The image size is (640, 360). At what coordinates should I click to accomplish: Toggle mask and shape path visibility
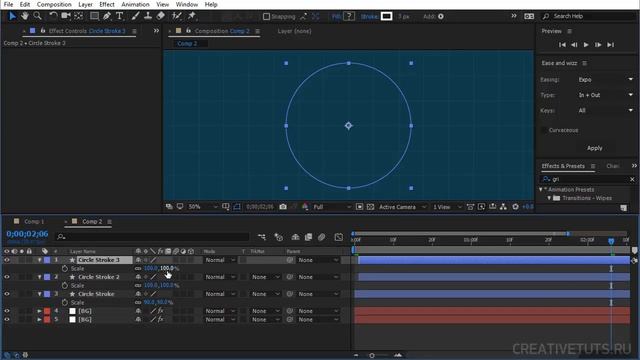tap(237, 207)
